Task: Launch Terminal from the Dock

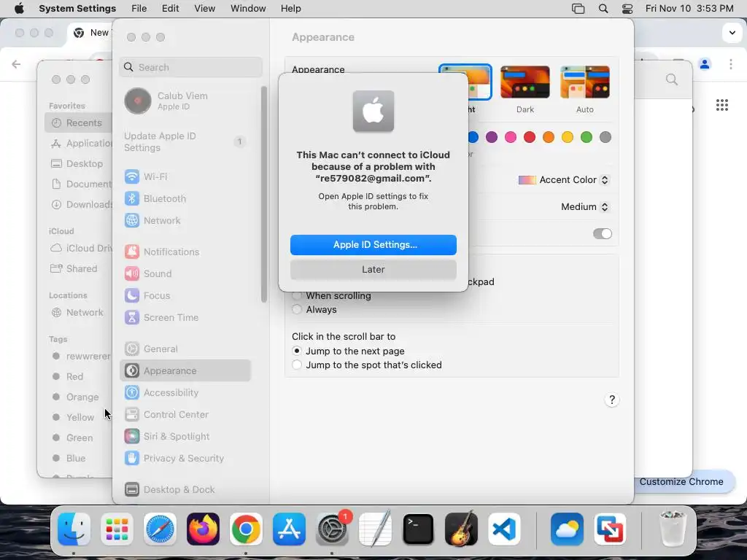Action: (x=418, y=529)
